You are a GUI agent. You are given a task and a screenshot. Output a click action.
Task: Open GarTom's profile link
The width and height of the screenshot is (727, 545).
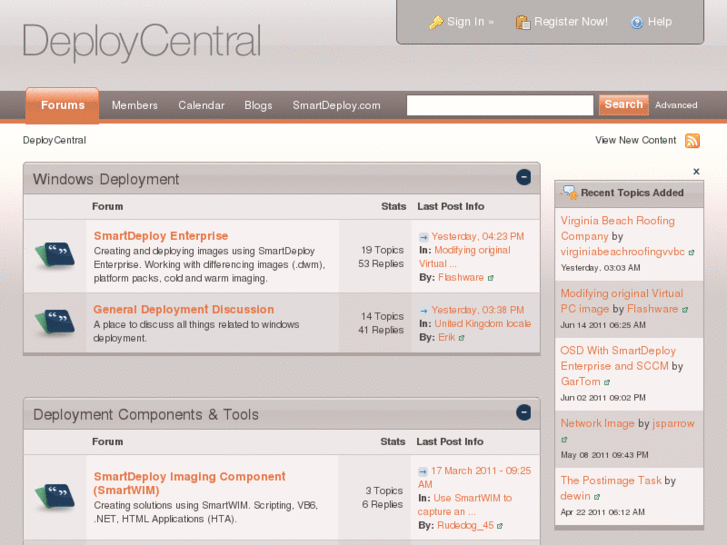580,381
